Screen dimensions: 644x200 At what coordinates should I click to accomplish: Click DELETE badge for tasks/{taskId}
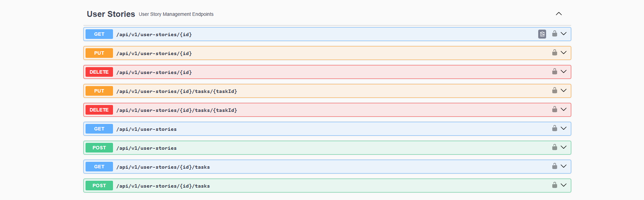click(99, 110)
